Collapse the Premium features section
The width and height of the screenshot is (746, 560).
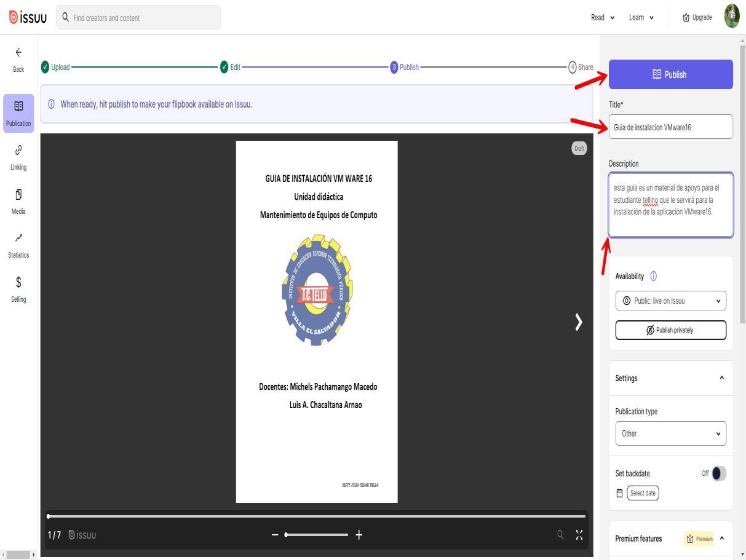pos(722,538)
